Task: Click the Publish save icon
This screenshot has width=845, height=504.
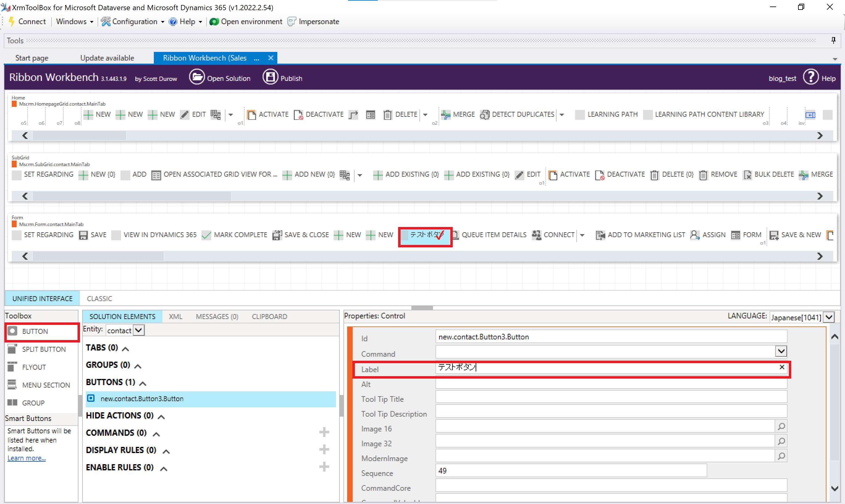Action: coord(270,78)
